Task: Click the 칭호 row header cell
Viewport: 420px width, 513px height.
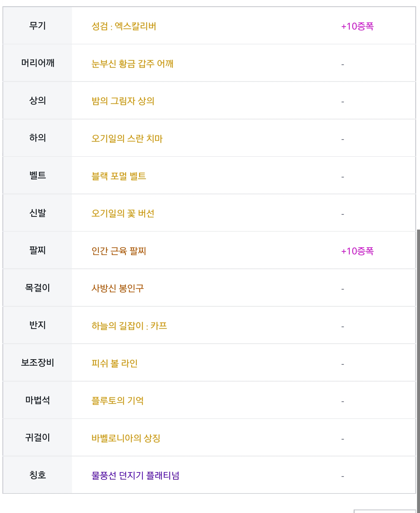Action: pyautogui.click(x=38, y=475)
